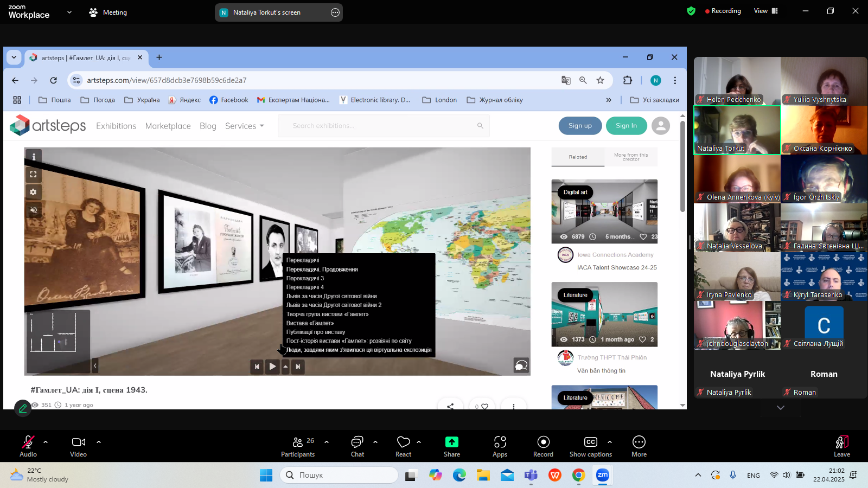Enter fullscreen mode in the exhibition viewer
The height and width of the screenshot is (488, 868).
[x=34, y=175]
